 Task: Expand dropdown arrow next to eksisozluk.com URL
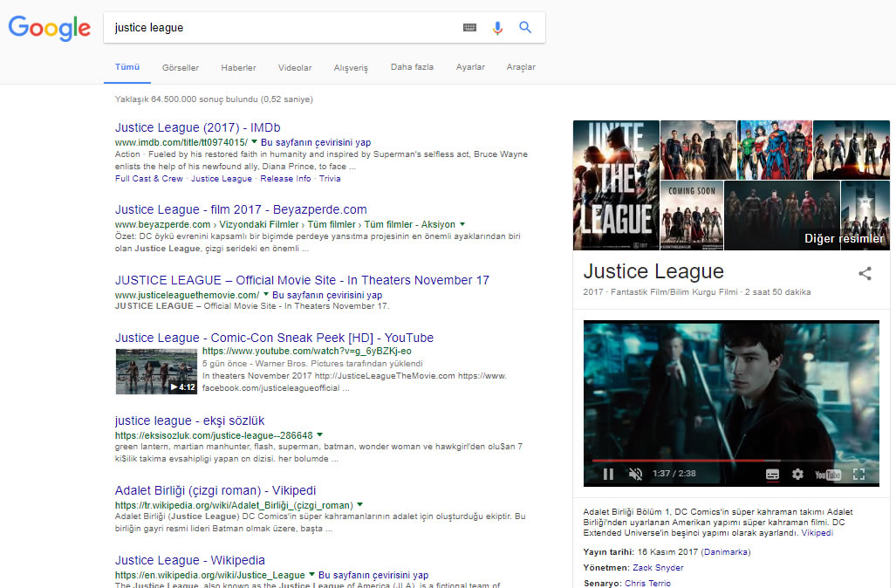(319, 434)
